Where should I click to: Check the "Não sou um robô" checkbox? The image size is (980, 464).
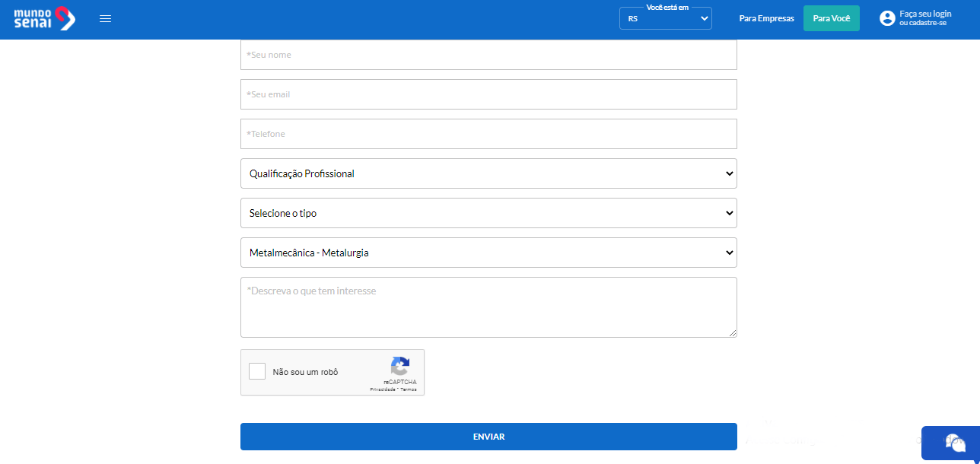257,372
